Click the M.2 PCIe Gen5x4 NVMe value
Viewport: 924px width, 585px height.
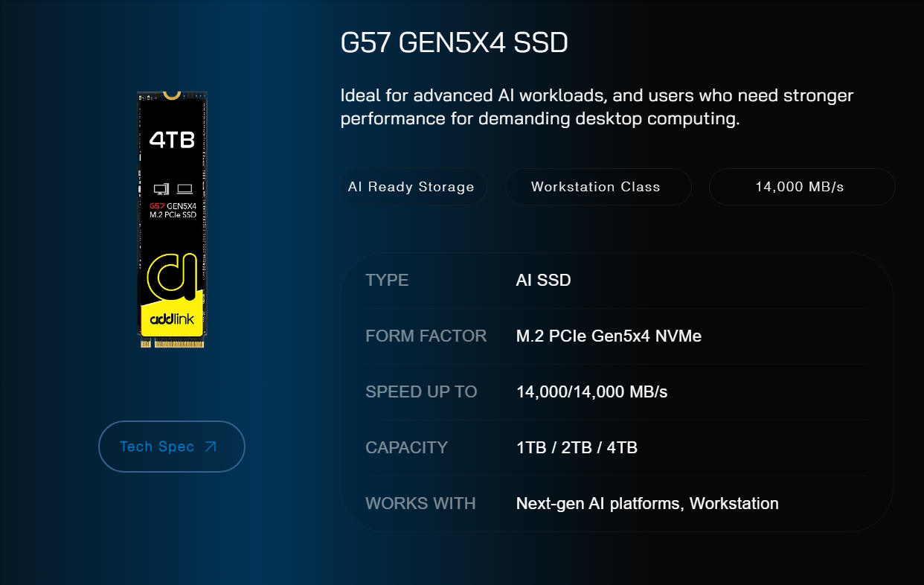pyautogui.click(x=609, y=336)
